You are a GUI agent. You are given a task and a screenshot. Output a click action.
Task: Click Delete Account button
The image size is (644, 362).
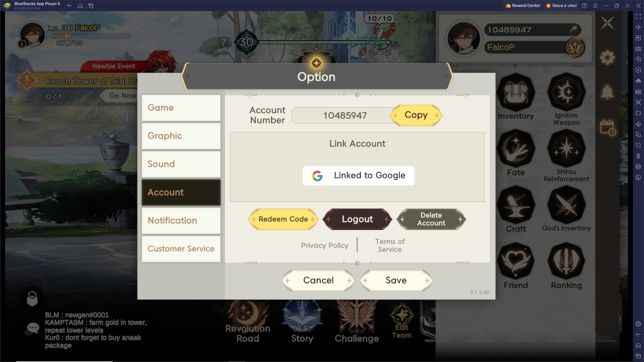click(x=431, y=218)
